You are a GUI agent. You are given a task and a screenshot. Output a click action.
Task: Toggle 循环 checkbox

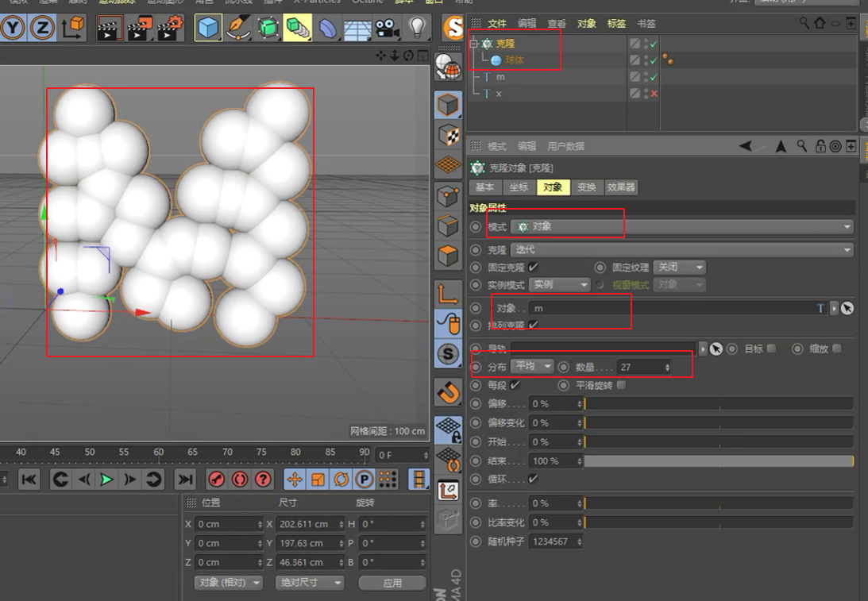(533, 479)
